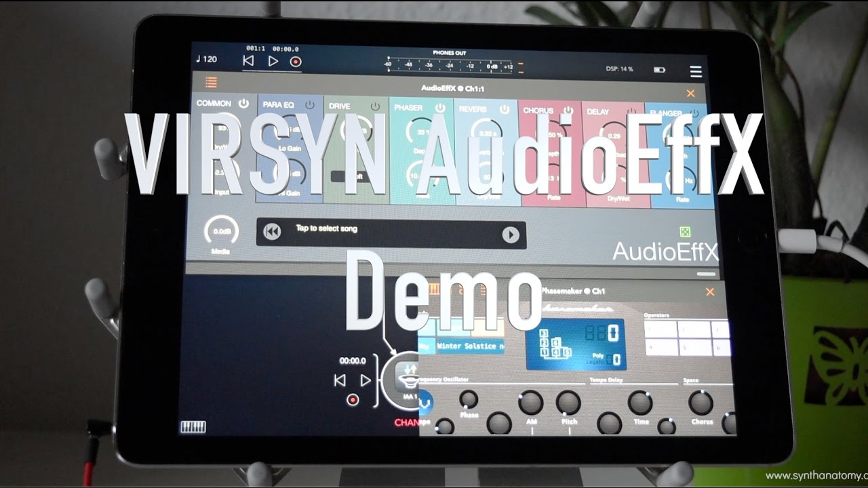
Task: Select the DELAY module header
Action: [x=598, y=111]
